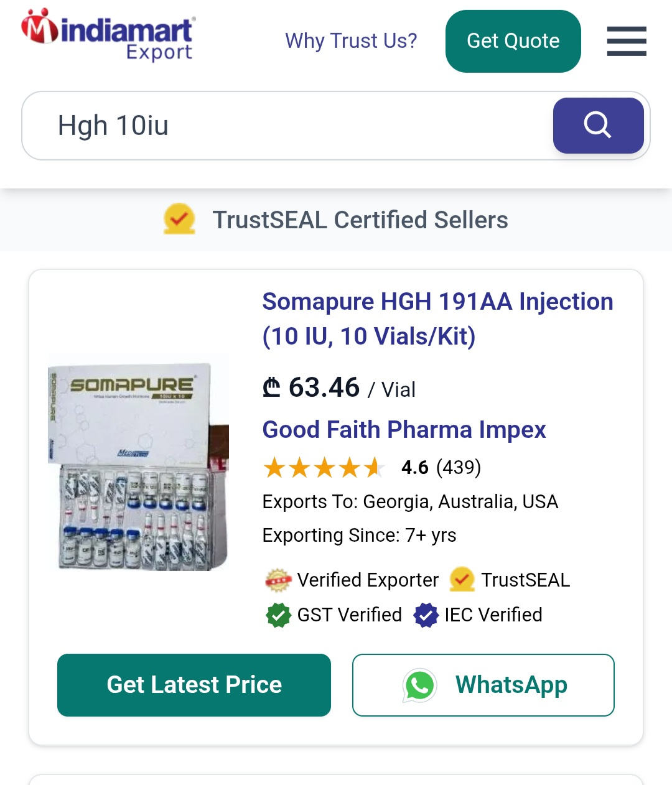
Task: Click the Somapure product thumbnail image
Action: tap(139, 463)
